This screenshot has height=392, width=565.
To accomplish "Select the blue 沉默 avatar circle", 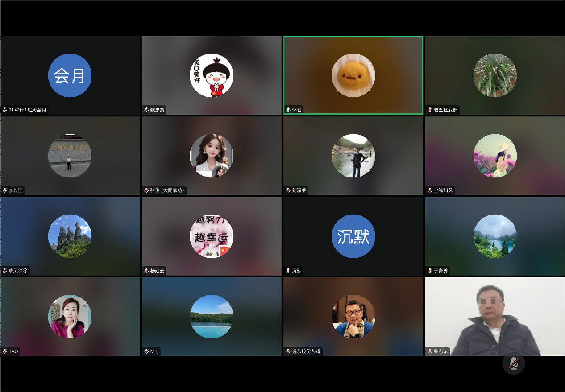I will pos(353,236).
